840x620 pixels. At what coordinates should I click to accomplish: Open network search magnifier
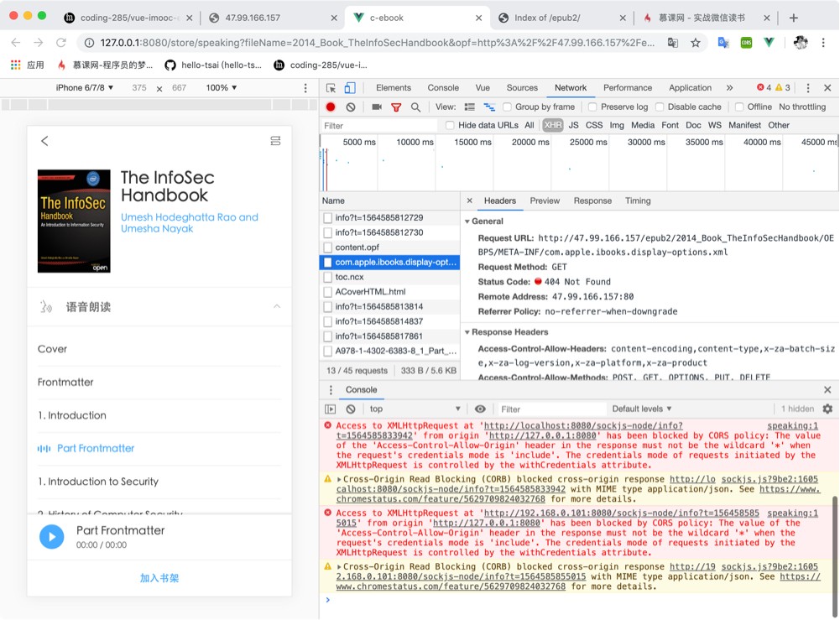click(415, 107)
